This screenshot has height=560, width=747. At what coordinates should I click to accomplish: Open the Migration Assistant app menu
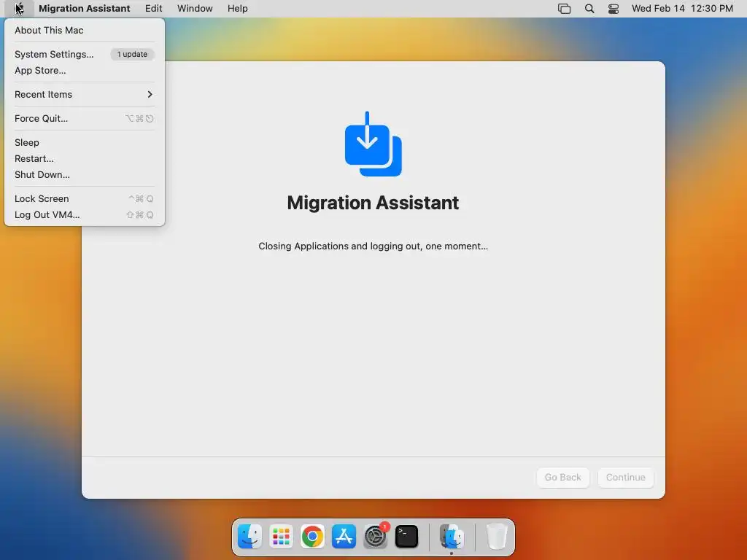tap(85, 9)
